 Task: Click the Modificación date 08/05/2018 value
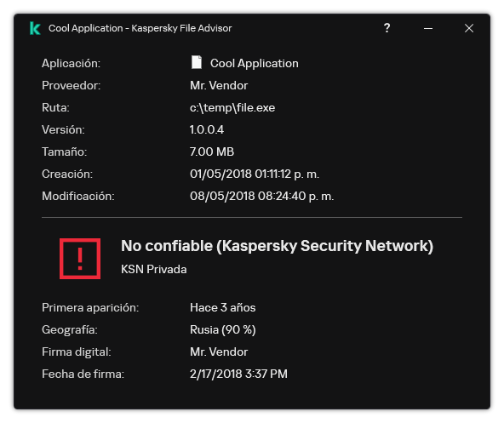tap(261, 196)
